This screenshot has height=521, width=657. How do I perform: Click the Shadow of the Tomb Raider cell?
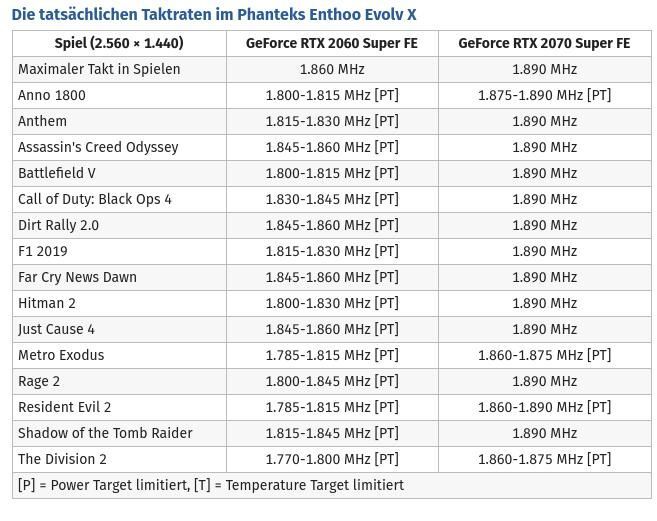(105, 433)
